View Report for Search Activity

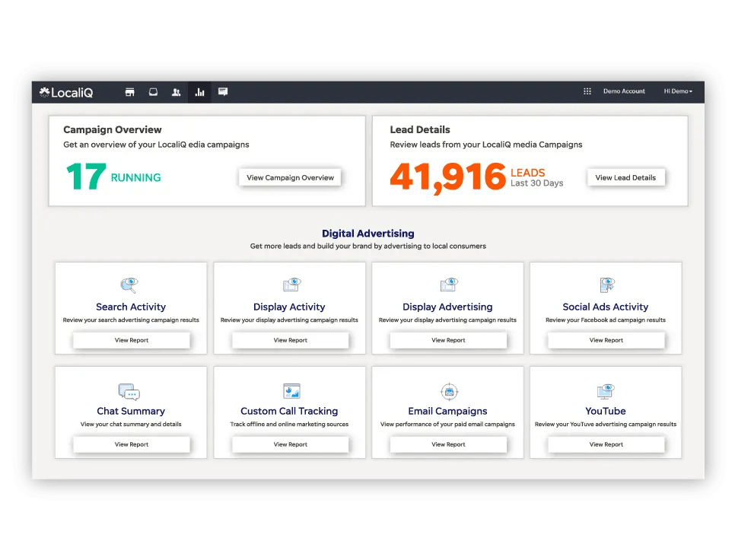click(131, 340)
